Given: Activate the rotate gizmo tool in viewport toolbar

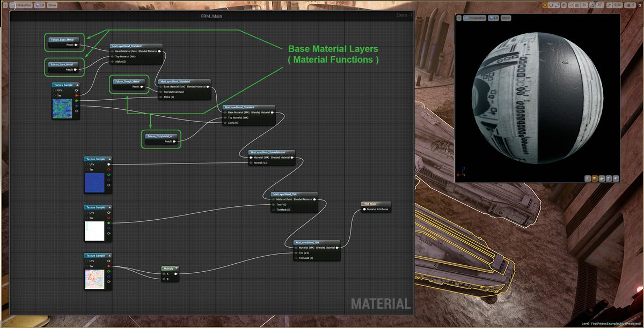Looking at the screenshot, I should pos(551,5).
